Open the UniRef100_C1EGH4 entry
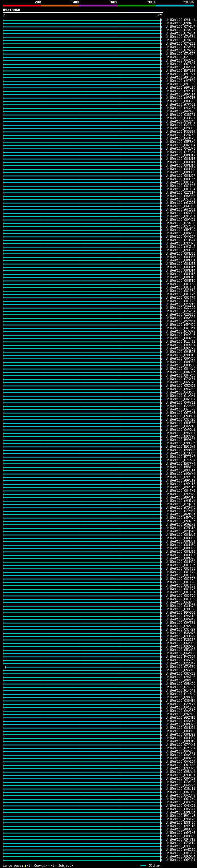The image size is (197, 868). (x=180, y=152)
